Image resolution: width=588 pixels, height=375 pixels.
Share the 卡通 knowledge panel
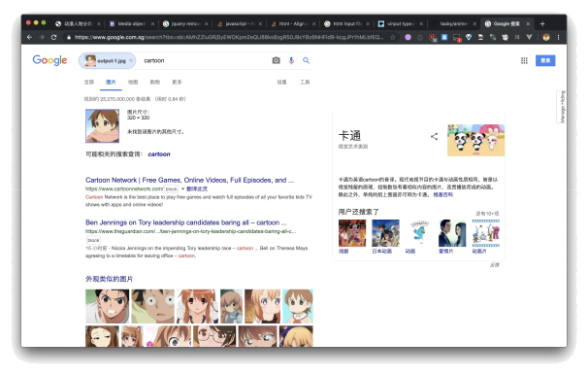[435, 137]
